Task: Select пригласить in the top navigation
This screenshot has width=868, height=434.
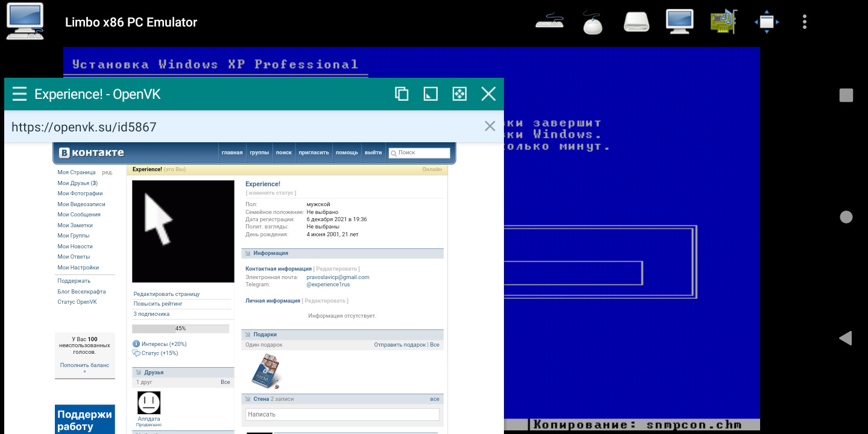Action: tap(313, 153)
